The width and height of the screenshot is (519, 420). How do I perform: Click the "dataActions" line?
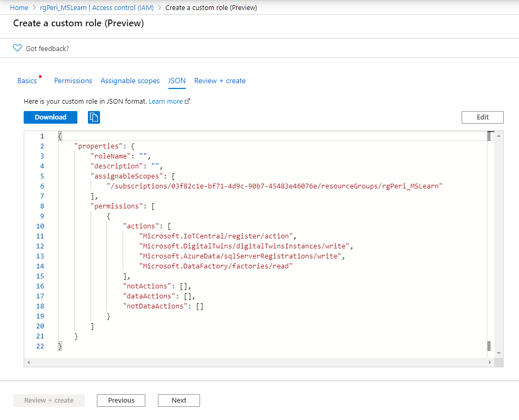tap(159, 296)
